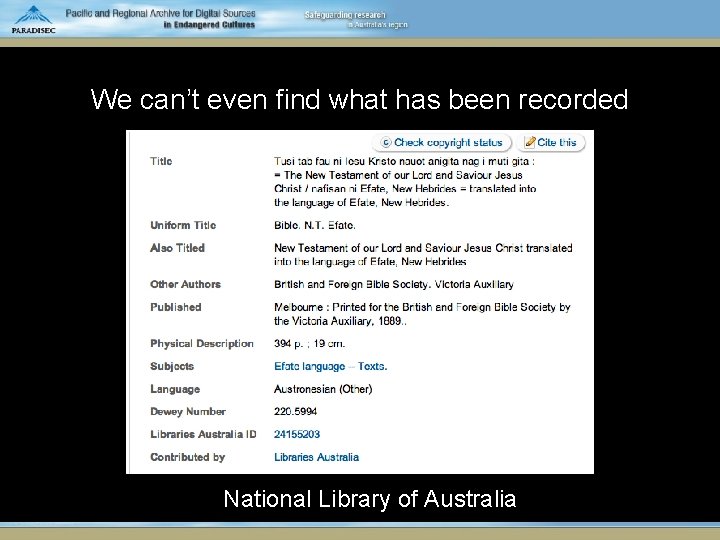Click the '394 p. ; 19 cm.' value

click(309, 344)
